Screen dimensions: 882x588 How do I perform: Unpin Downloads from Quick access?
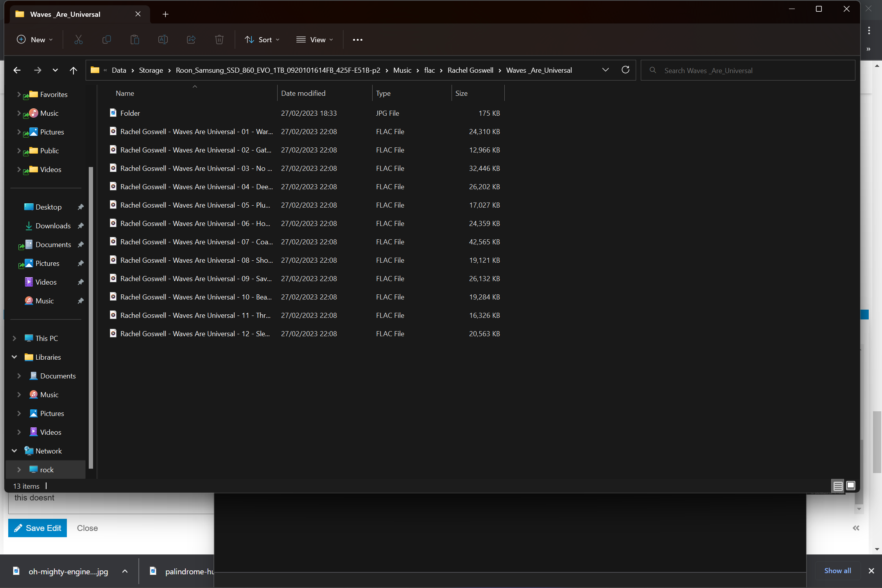[81, 226]
